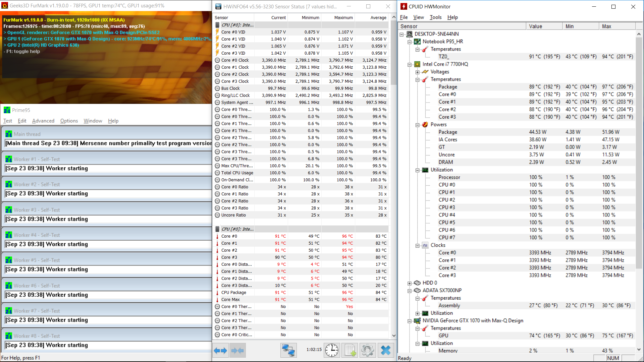644x362 pixels.
Task: Open the Advanced menu in Prime95
Action: pos(43,121)
